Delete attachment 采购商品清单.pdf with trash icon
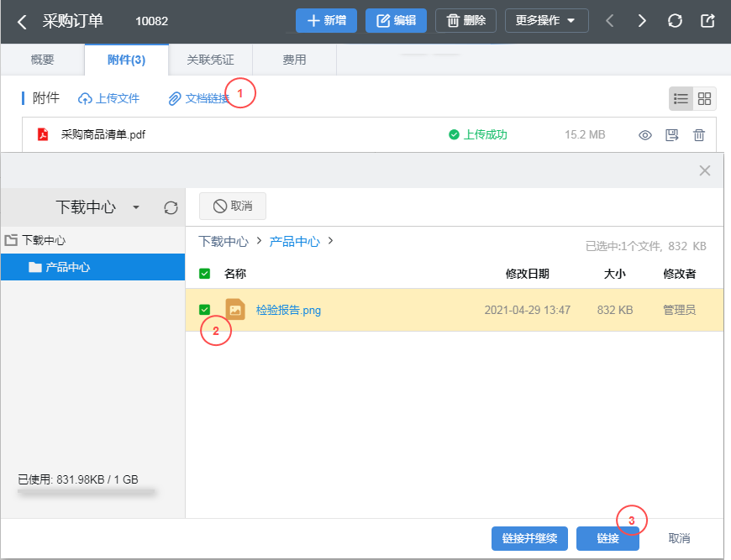The width and height of the screenshot is (731, 560). pos(699,135)
